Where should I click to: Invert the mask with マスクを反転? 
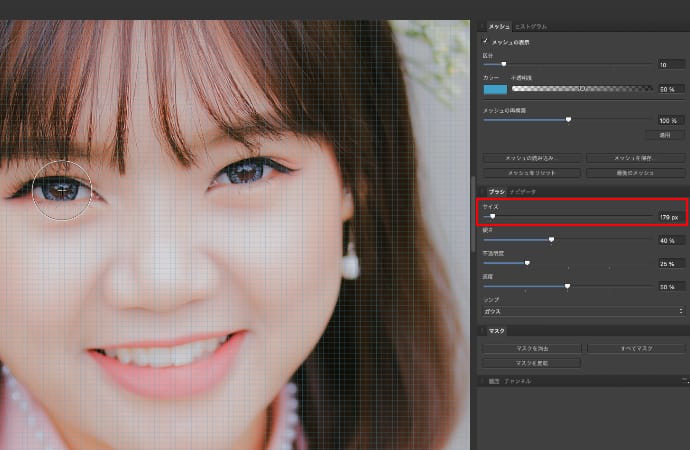coord(532,363)
